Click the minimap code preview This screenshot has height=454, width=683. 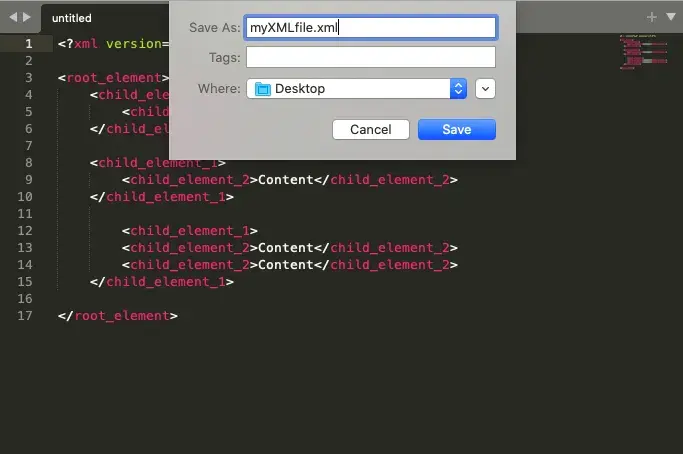tap(642, 54)
